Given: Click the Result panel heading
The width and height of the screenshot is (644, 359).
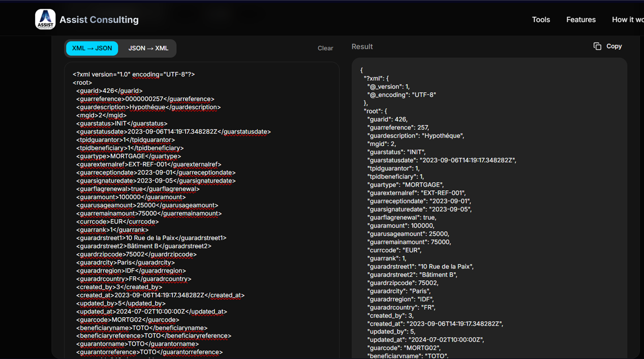Looking at the screenshot, I should pyautogui.click(x=362, y=47).
